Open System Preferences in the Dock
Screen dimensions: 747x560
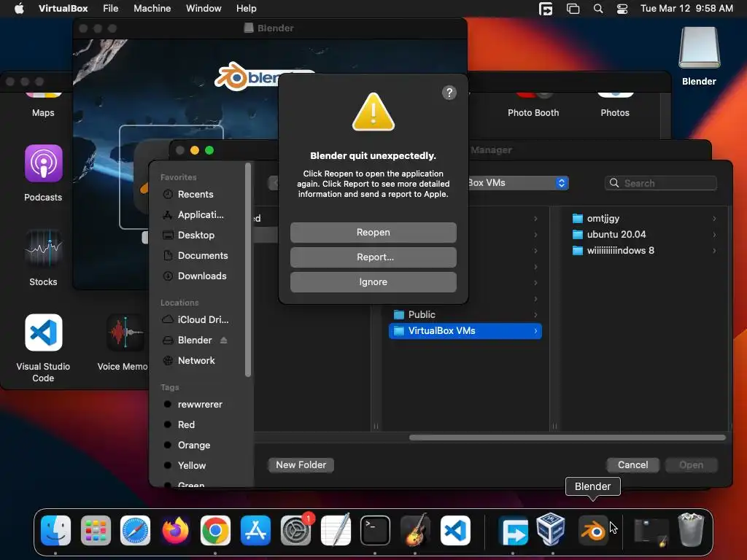coord(296,530)
